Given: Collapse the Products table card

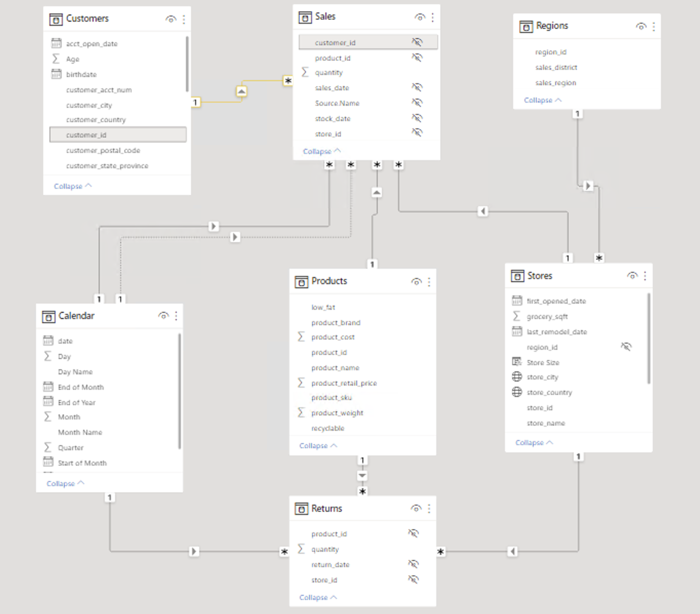Looking at the screenshot, I should 318,446.
